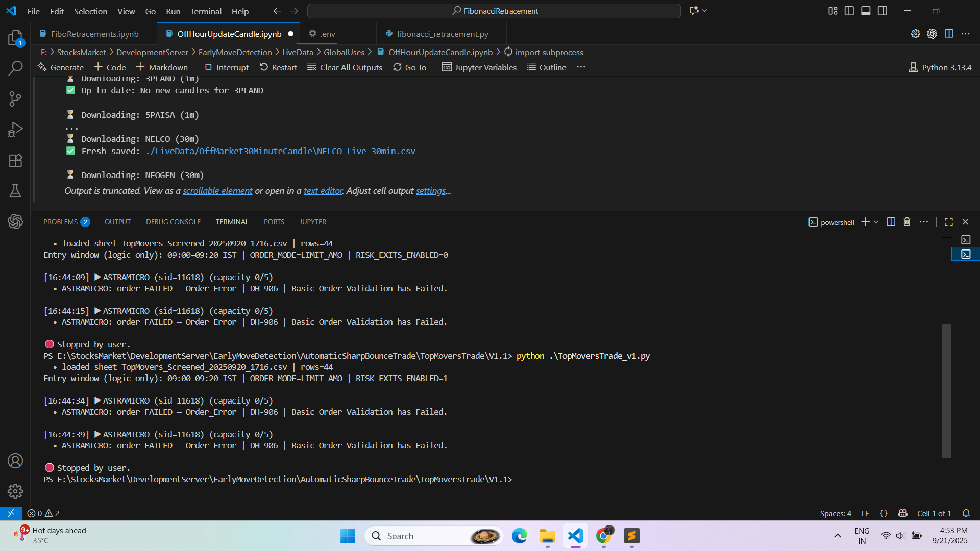Open the Extensions view
Image resolution: width=980 pixels, height=551 pixels.
[15, 160]
